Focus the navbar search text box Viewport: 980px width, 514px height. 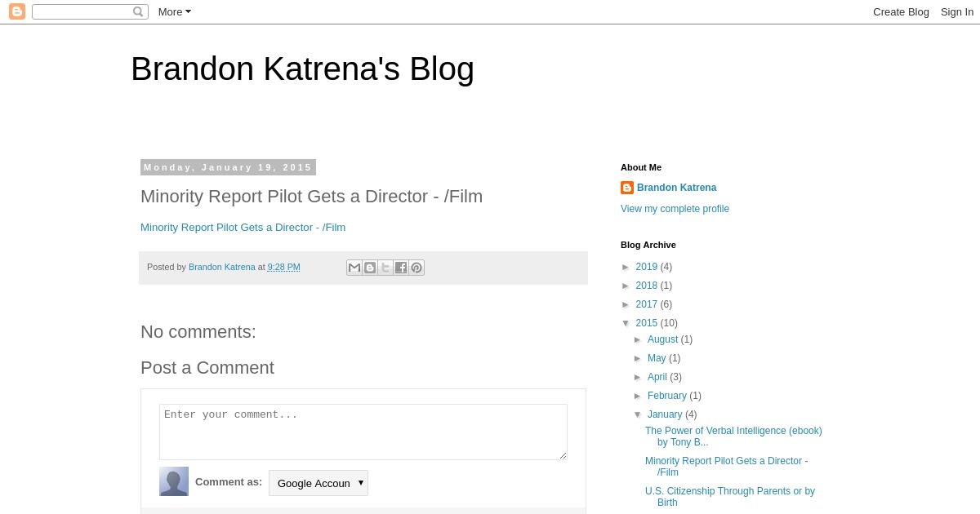[x=82, y=11]
